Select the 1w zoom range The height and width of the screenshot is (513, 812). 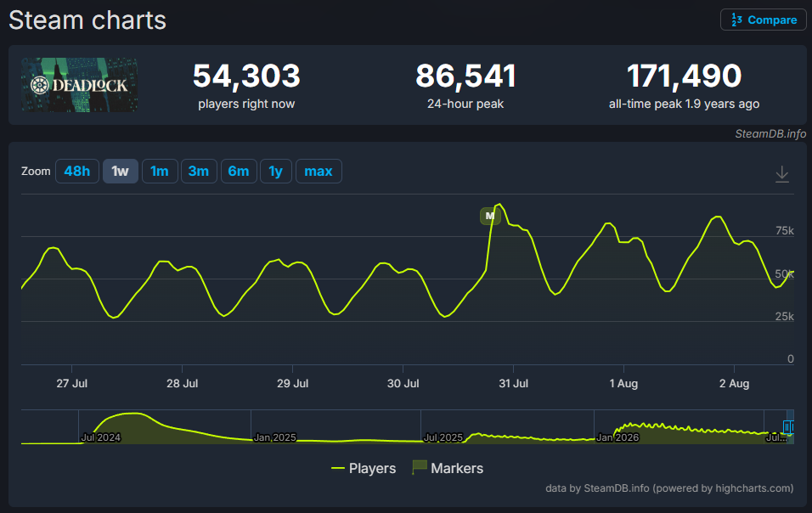pos(120,172)
